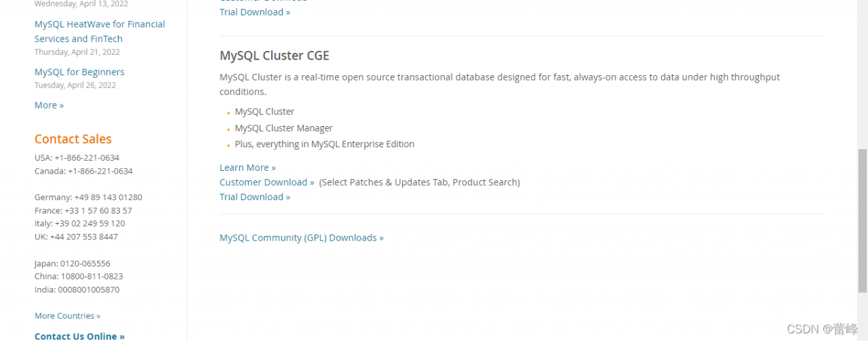
Task: Click the Tuesday, April 26, 2022 date text
Action: click(x=75, y=85)
